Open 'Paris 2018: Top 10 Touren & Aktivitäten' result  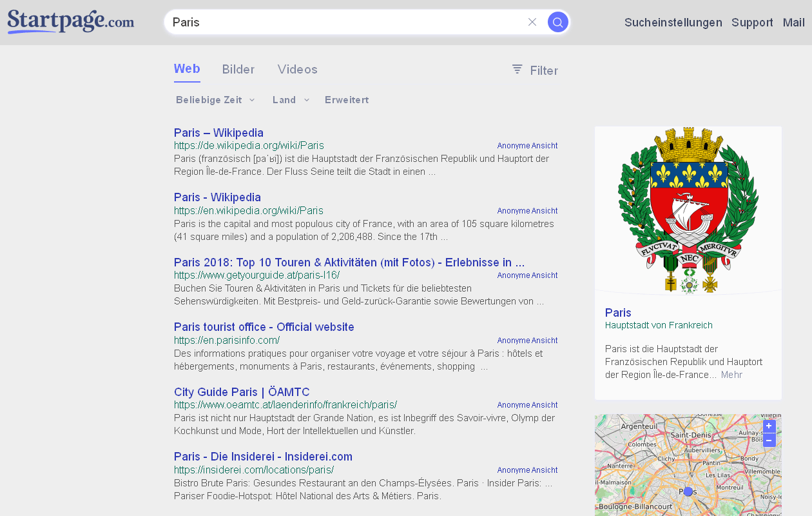click(x=349, y=263)
